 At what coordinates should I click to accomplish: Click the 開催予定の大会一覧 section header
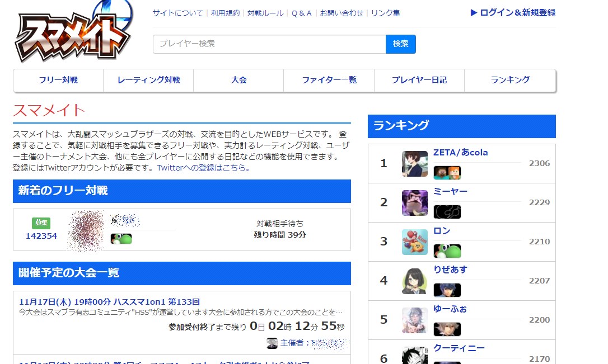click(182, 273)
